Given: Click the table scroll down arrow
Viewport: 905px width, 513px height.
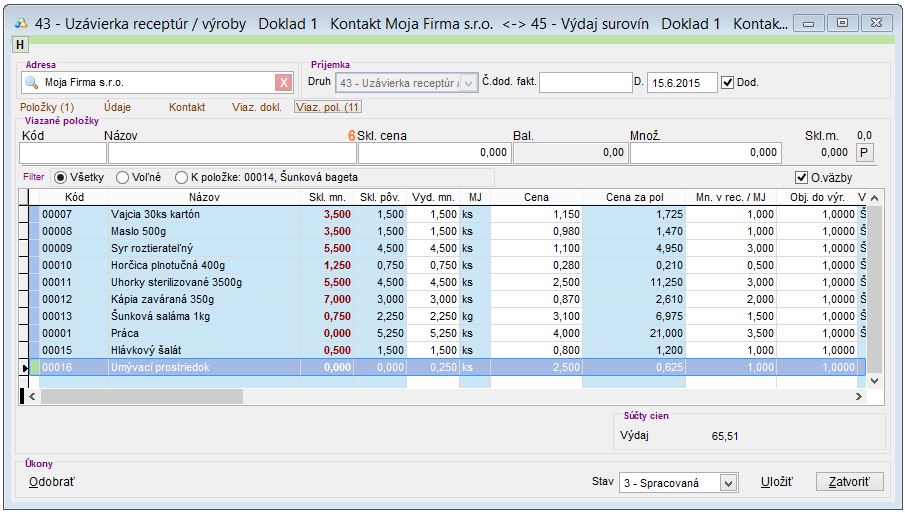Looking at the screenshot, I should [876, 381].
